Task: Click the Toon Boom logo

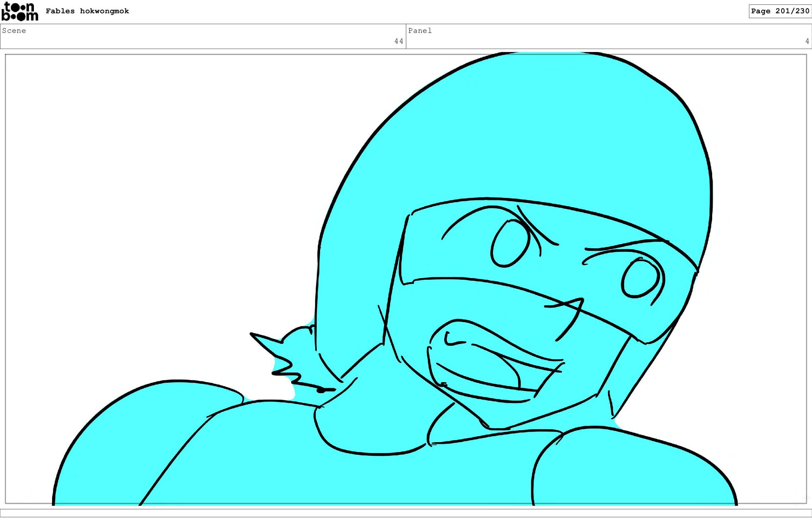Action: point(20,11)
